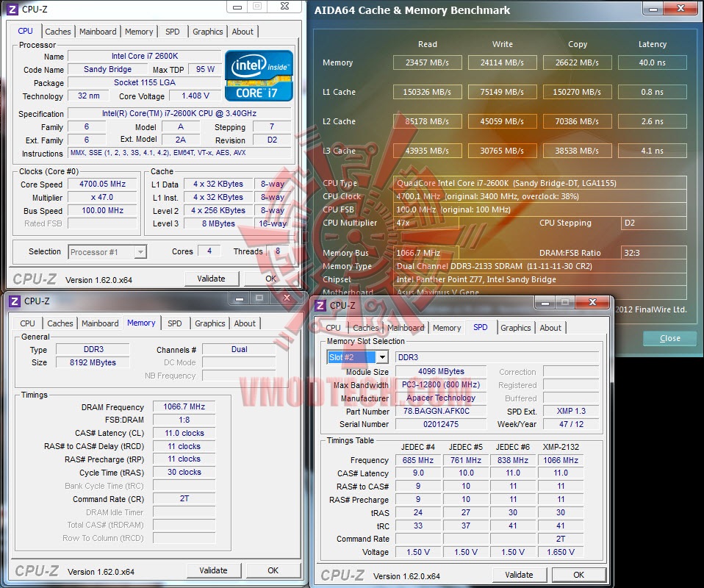Switch to Caches tab in top CPU-Z window

click(58, 32)
